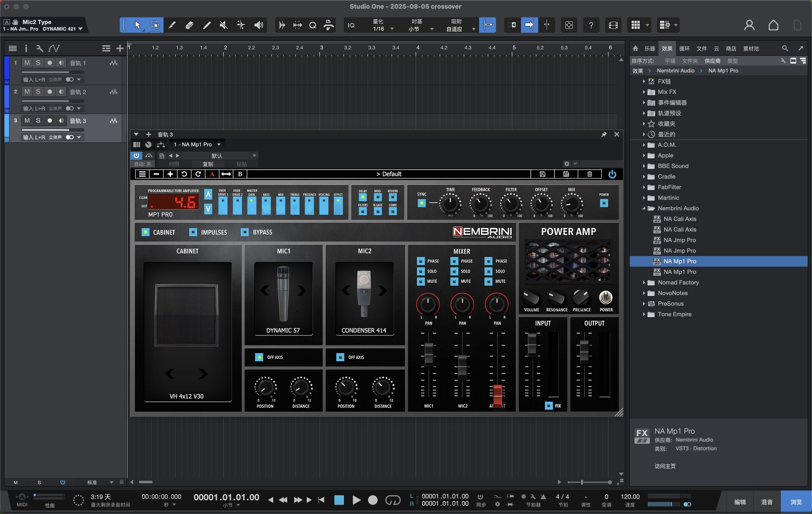Delete the preset with the trash icon
This screenshot has height=514, width=812.
[590, 174]
